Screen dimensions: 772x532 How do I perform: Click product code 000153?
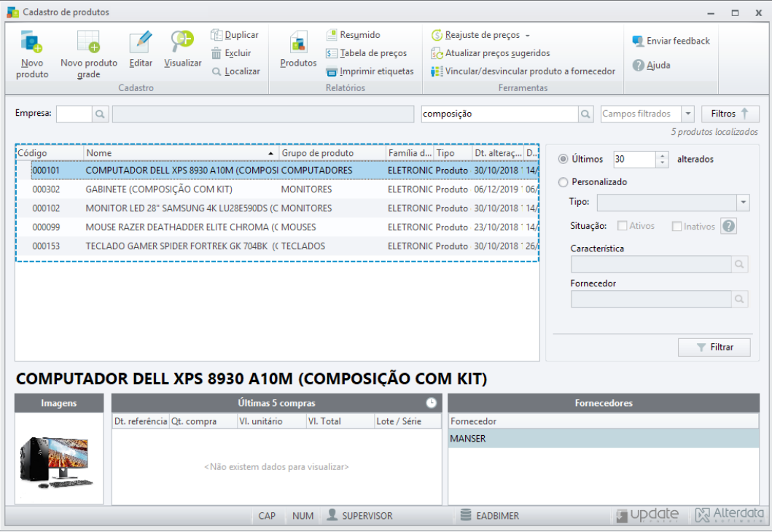point(46,246)
